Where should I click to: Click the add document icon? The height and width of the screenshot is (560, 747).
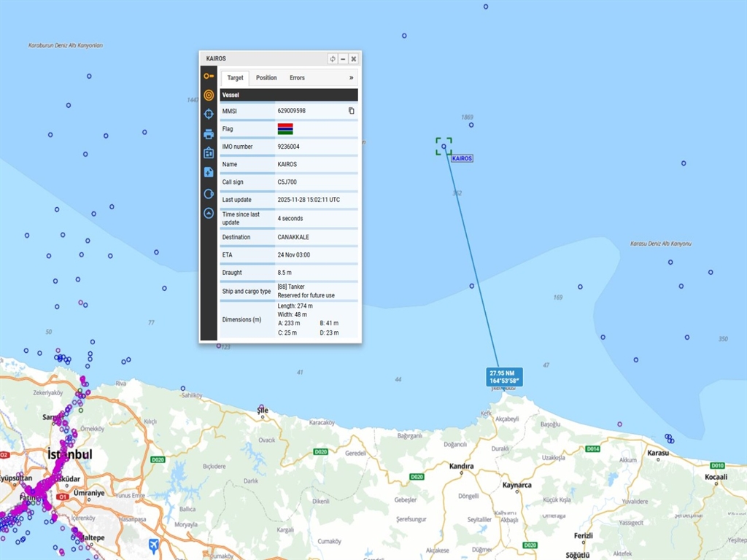[209, 172]
